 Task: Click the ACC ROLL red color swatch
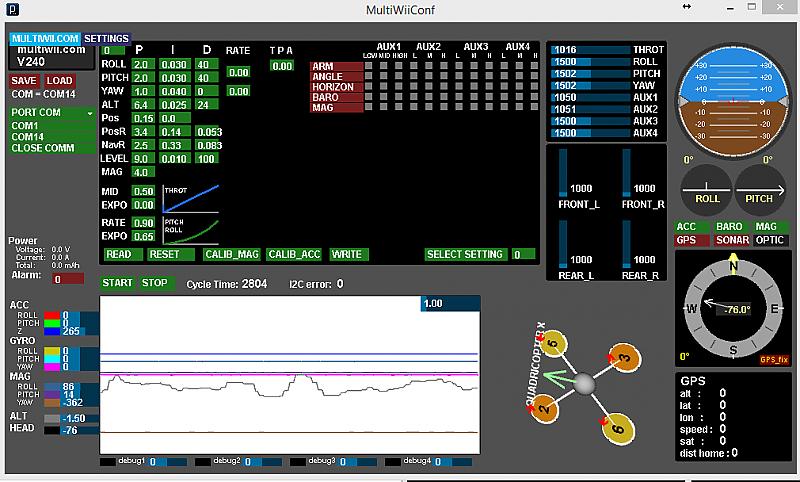52,316
